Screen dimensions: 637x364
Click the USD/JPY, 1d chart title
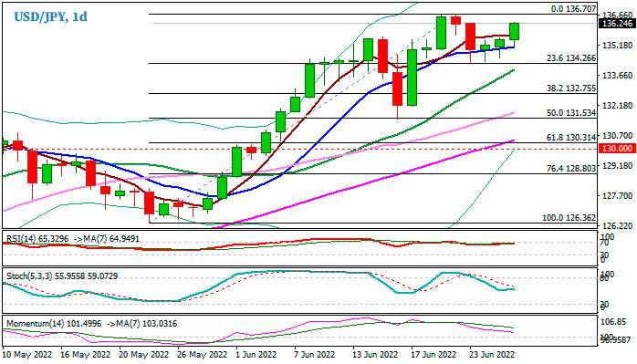[x=50, y=17]
